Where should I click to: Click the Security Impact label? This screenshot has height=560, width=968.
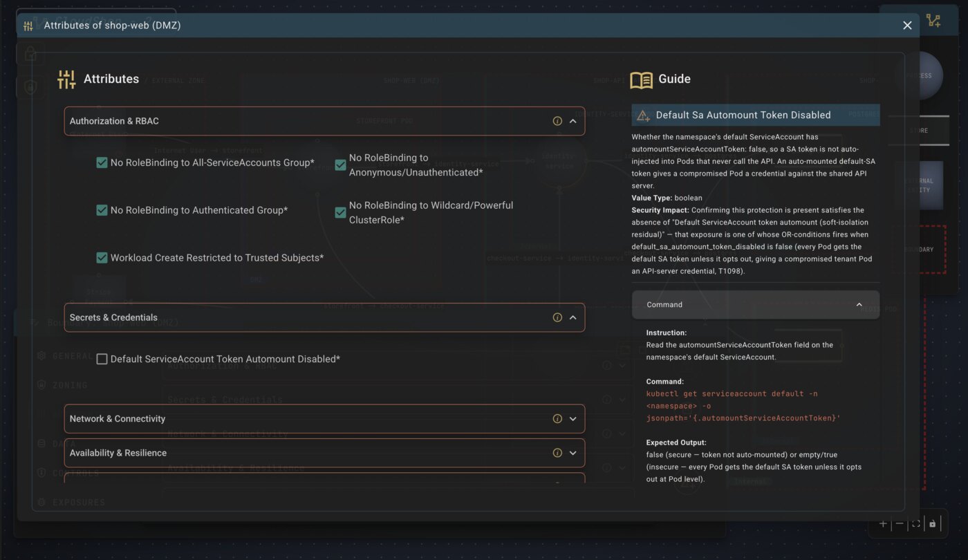pyautogui.click(x=660, y=210)
